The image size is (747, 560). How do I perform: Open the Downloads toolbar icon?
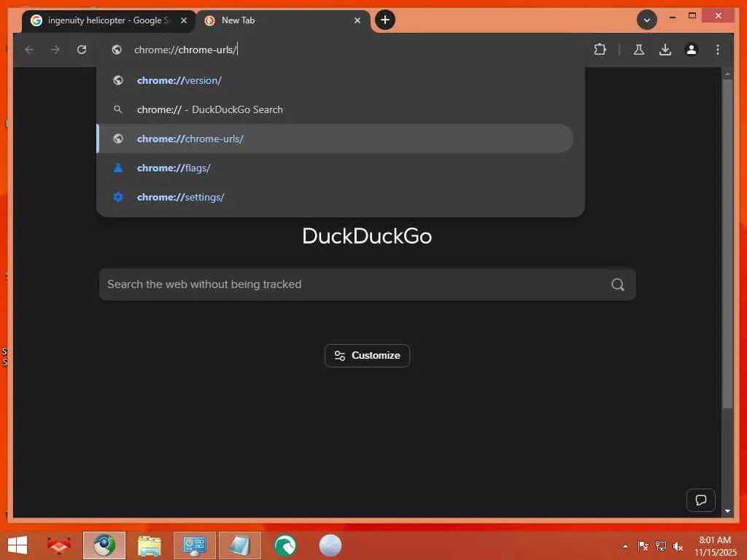(x=665, y=50)
